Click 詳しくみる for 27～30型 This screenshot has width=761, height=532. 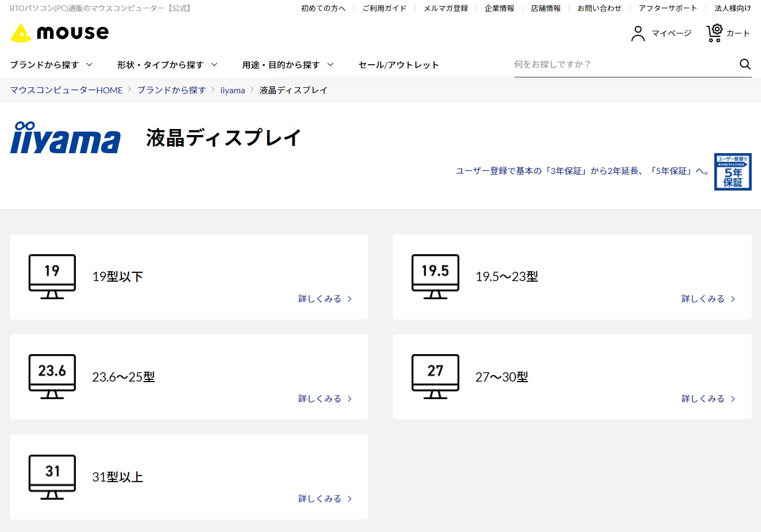[708, 399]
